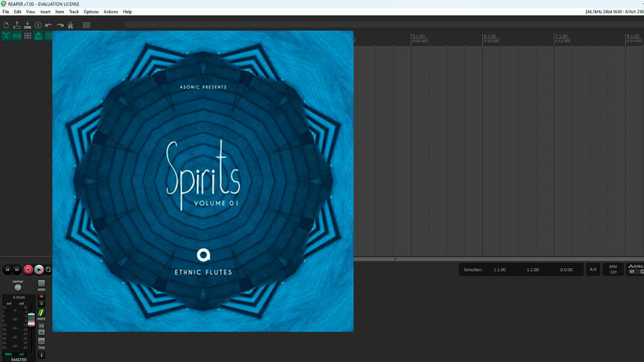Open the Track menu

[74, 12]
